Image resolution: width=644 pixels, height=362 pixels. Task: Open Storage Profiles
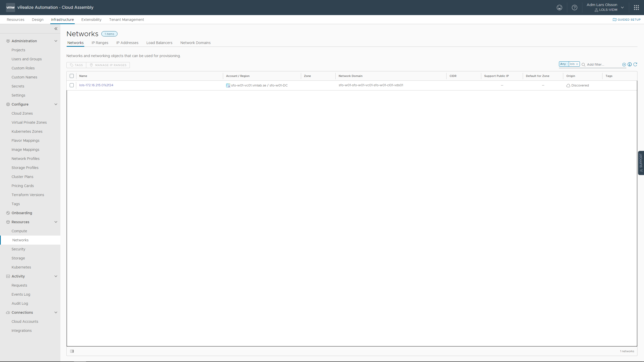[x=25, y=168]
